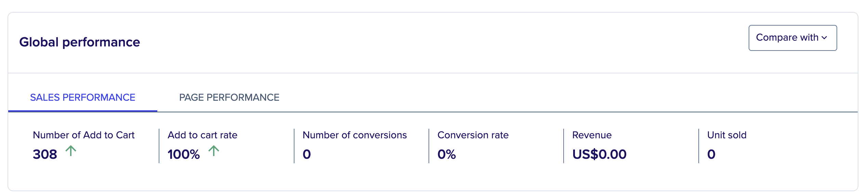Image resolution: width=868 pixels, height=196 pixels.
Task: Select the Add to cart rate label
Action: pos(202,135)
